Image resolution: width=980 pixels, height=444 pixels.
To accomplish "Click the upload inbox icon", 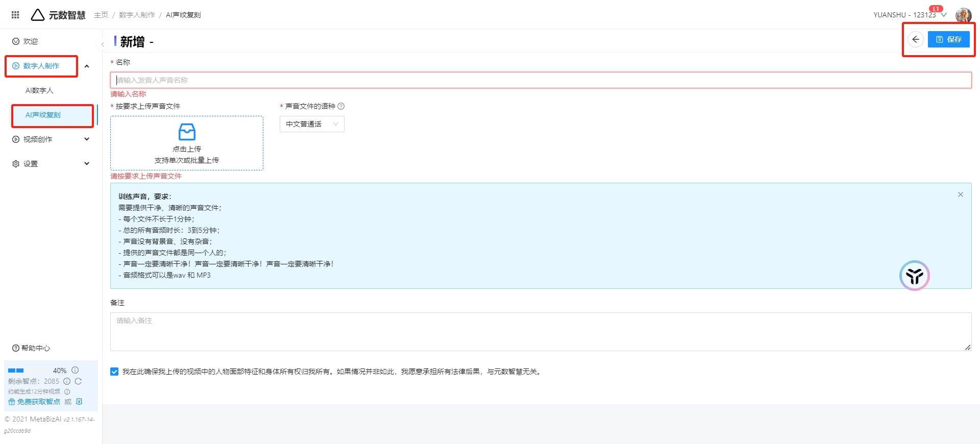I will coord(187,132).
